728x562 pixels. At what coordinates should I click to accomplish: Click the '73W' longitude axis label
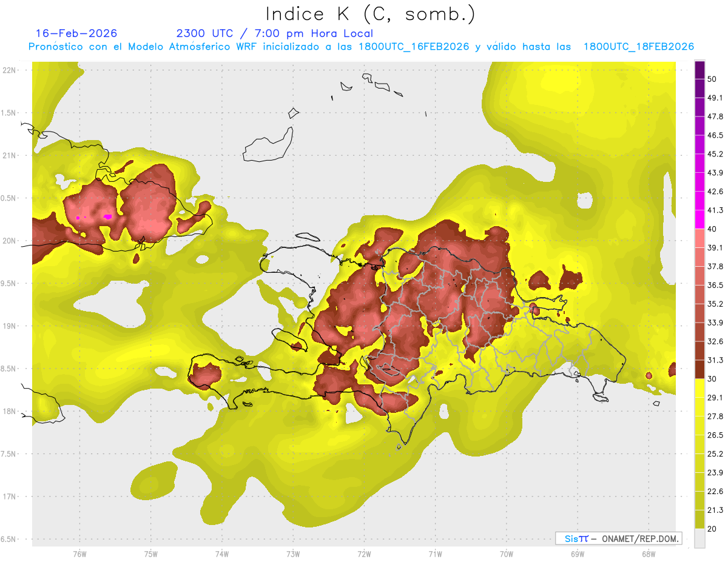point(293,554)
